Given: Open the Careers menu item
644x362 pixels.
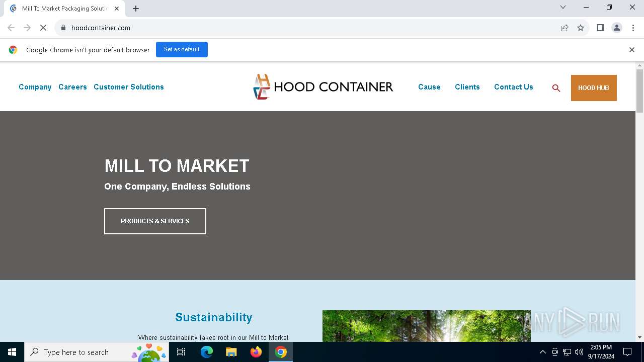Looking at the screenshot, I should tap(72, 87).
